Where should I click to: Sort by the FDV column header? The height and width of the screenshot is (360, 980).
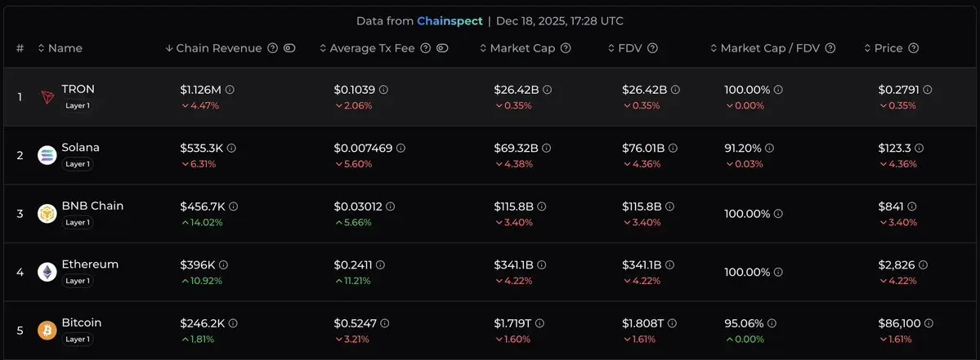[x=628, y=48]
